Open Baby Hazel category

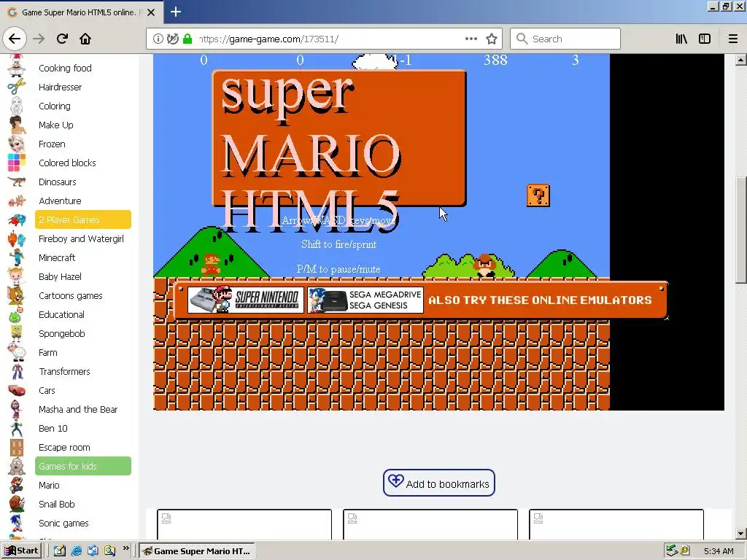pyautogui.click(x=60, y=276)
